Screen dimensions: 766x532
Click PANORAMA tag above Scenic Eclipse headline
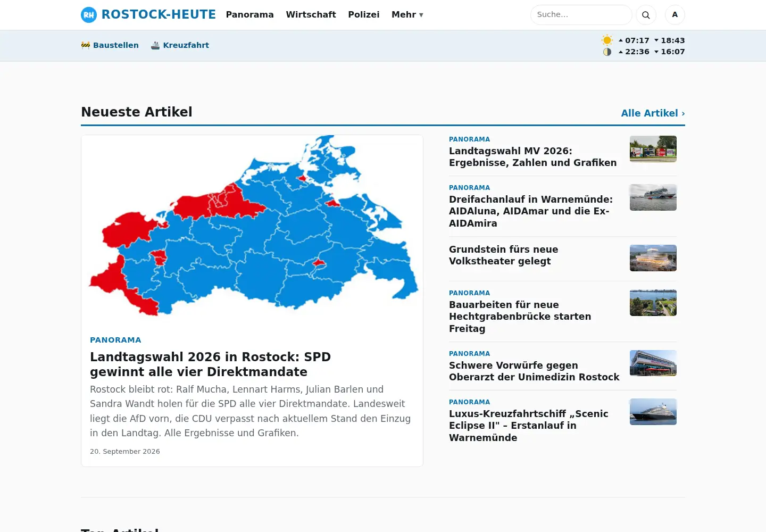pyautogui.click(x=469, y=402)
